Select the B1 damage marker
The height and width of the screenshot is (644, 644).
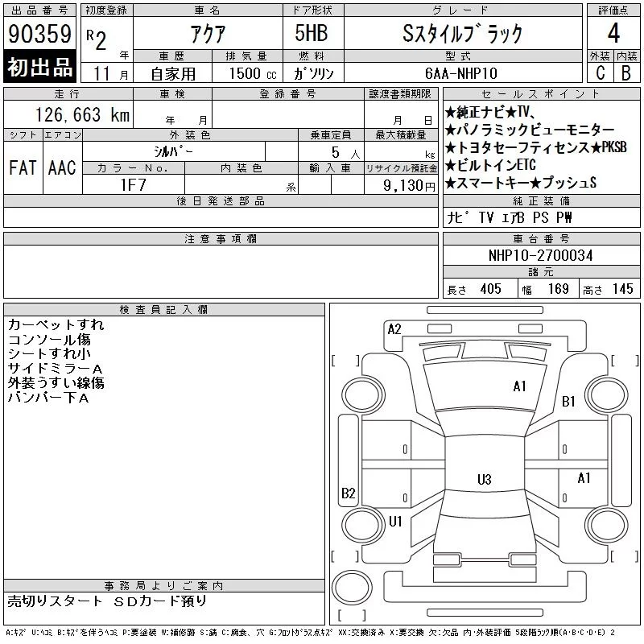pos(568,401)
